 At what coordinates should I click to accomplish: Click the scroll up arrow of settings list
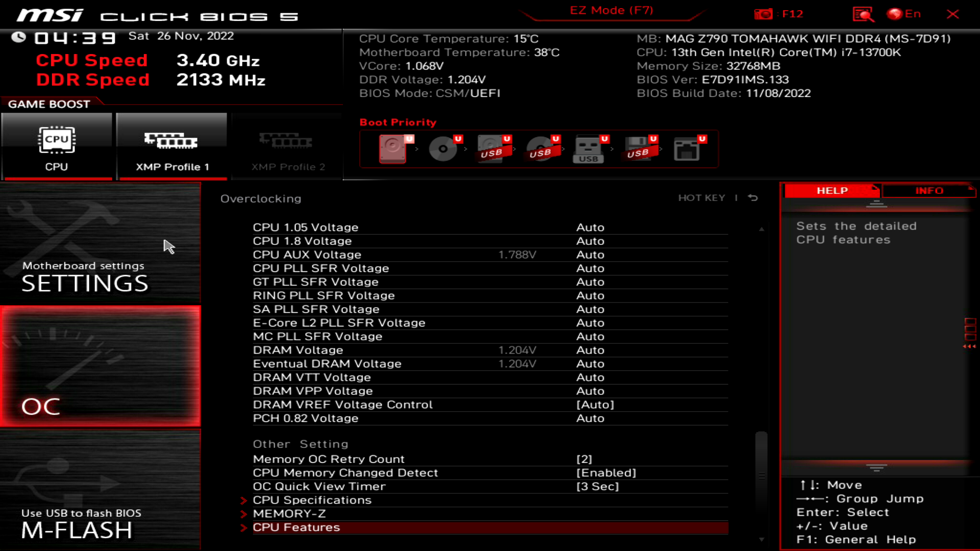(x=762, y=229)
